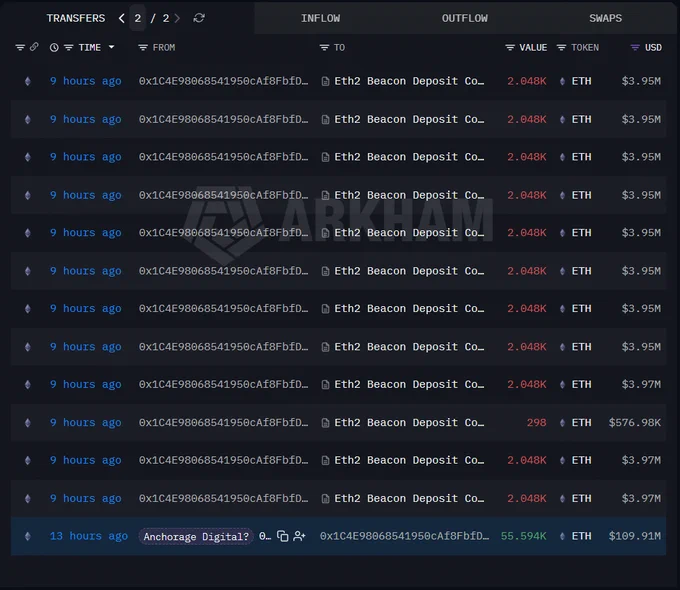Open the TIME column filter
680x590 pixels.
[x=69, y=47]
